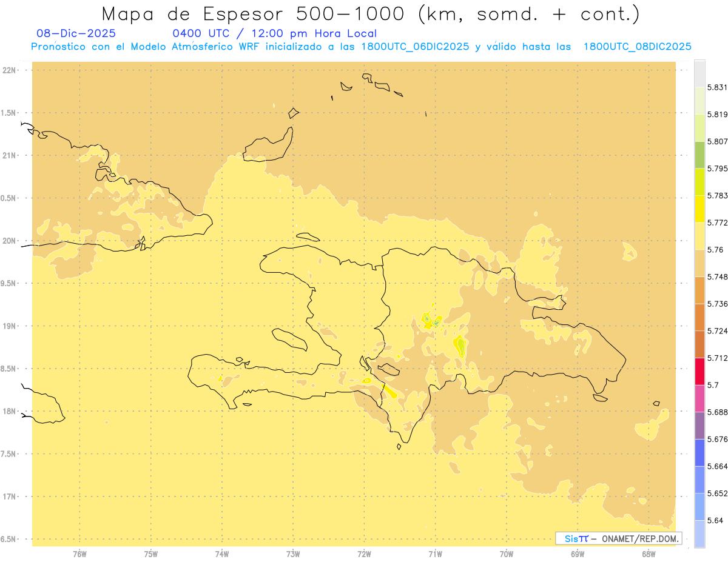Select the valid-until time '1800UTC_08DIC2025'
This screenshot has height=562, width=728.
[637, 47]
